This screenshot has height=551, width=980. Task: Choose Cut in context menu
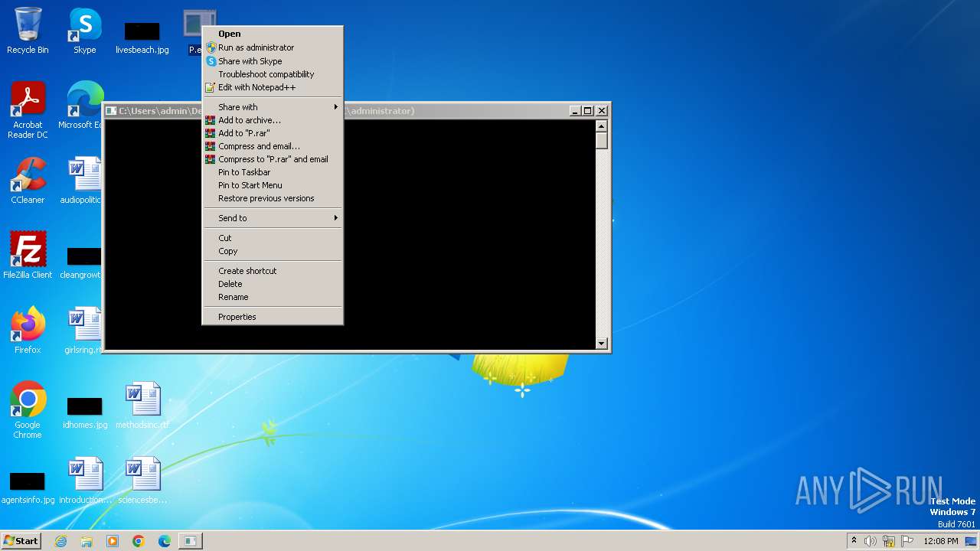point(273,238)
